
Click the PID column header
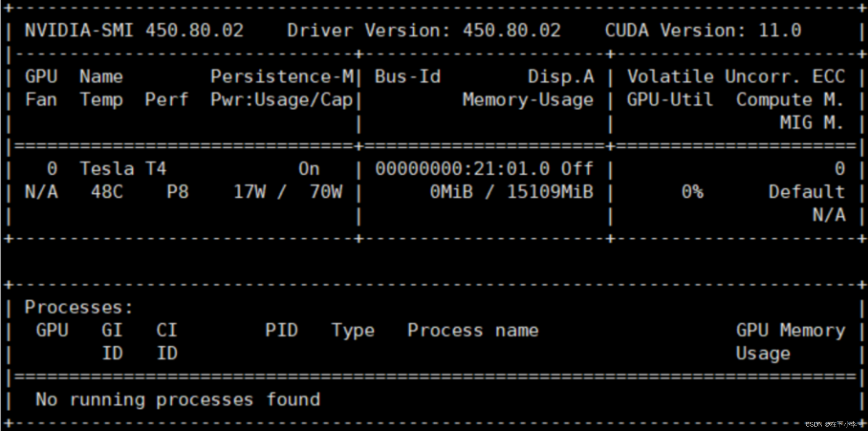click(281, 330)
